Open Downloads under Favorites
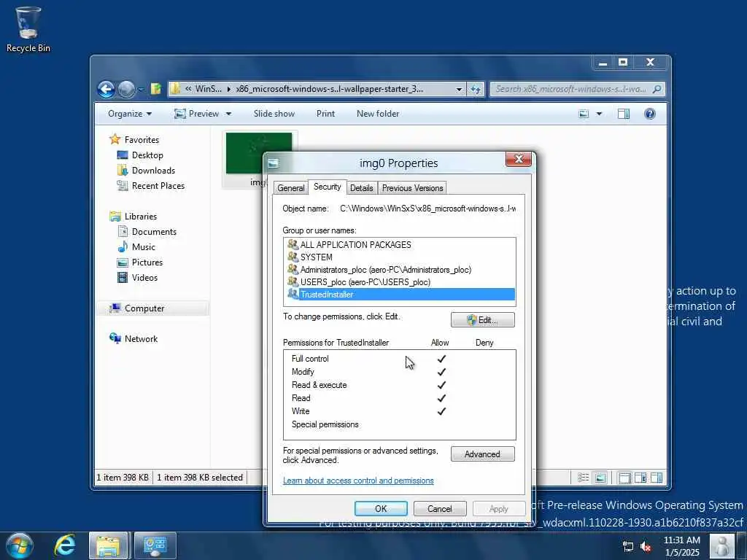The image size is (747, 560). pos(153,171)
